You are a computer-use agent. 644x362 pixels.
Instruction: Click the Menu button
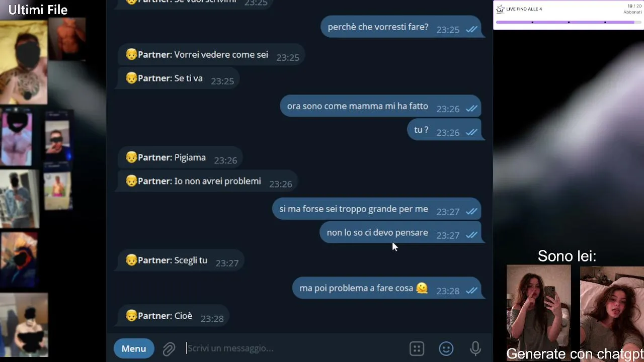(134, 348)
